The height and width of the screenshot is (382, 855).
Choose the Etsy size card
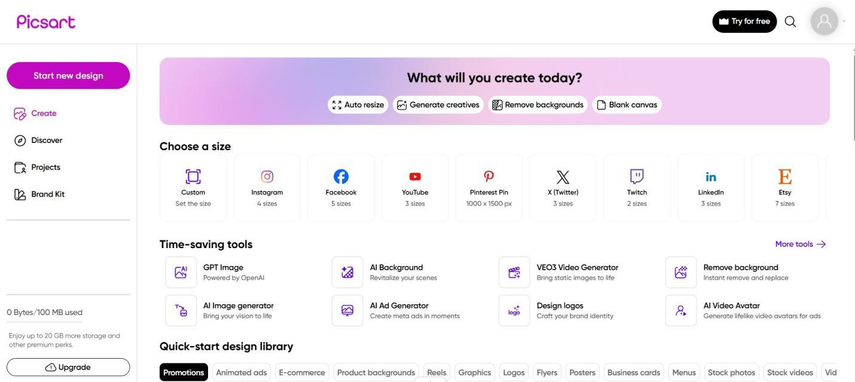[785, 188]
